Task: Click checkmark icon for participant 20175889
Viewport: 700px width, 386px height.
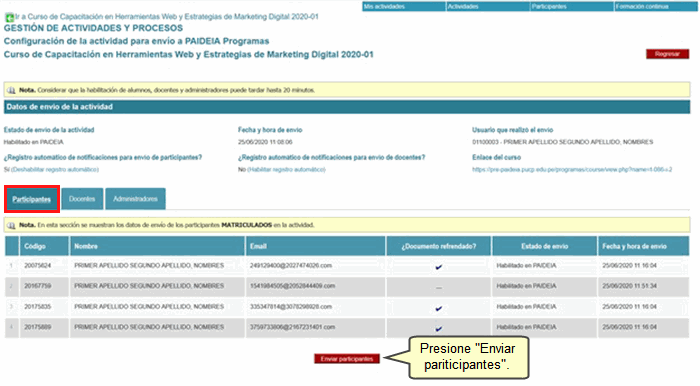Action: click(x=438, y=329)
